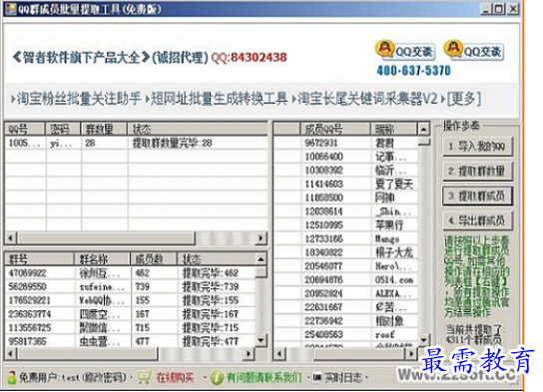This screenshot has width=543, height=392.
Task: Select member row 12510995 苹果行
Action: coord(345,225)
